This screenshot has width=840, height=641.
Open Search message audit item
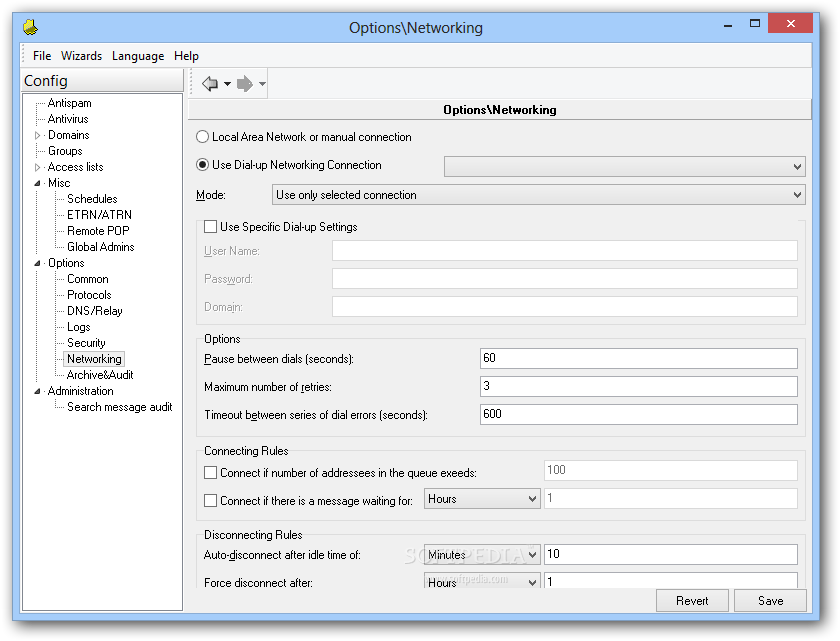(x=119, y=407)
